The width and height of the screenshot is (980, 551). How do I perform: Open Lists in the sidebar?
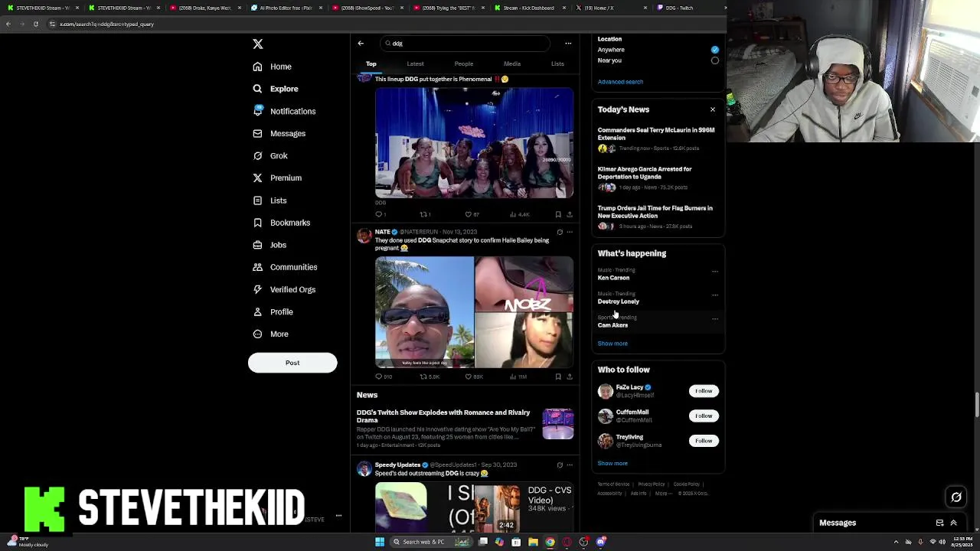point(269,201)
